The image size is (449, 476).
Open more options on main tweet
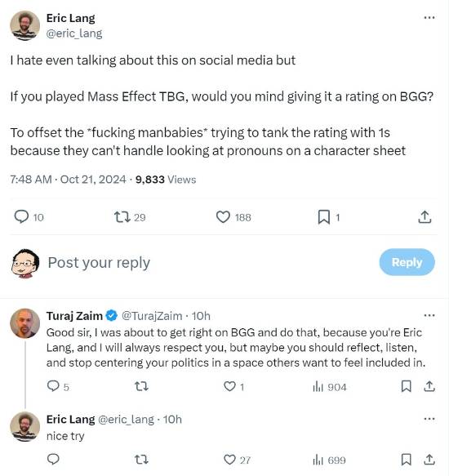(x=429, y=18)
